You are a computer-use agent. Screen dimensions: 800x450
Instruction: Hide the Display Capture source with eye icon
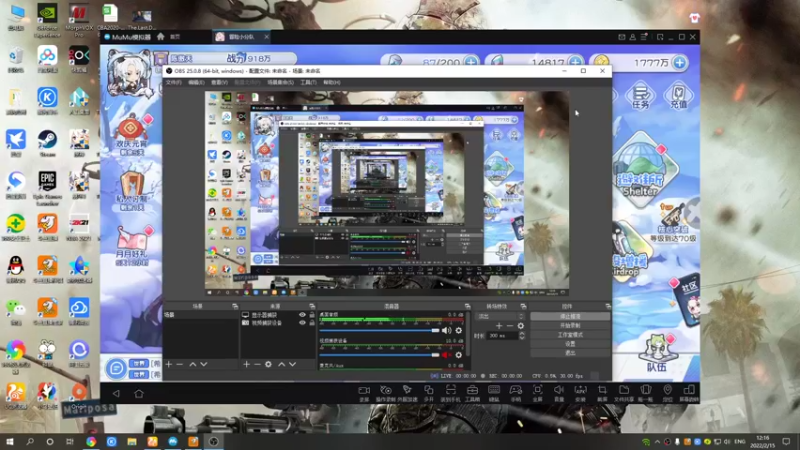coord(302,315)
